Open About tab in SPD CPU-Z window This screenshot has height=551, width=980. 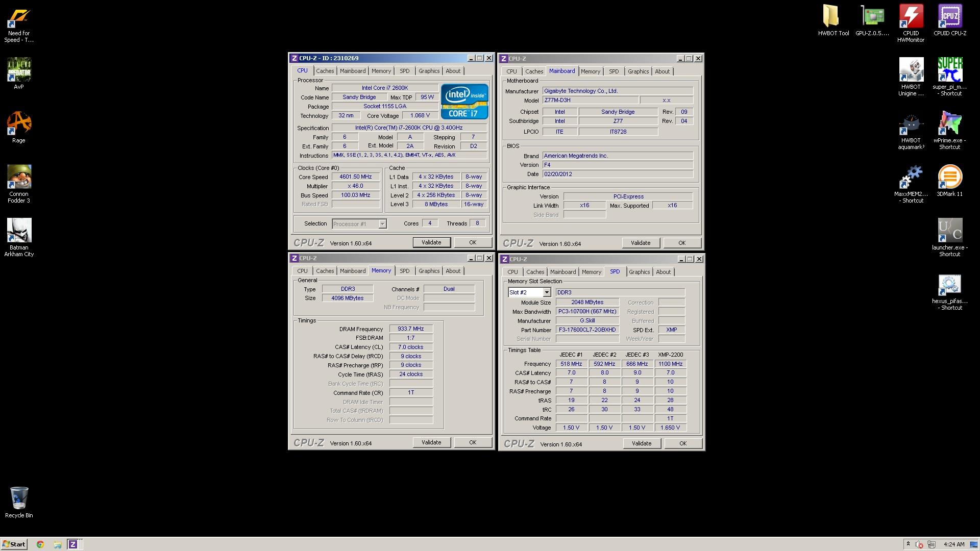[x=663, y=272]
